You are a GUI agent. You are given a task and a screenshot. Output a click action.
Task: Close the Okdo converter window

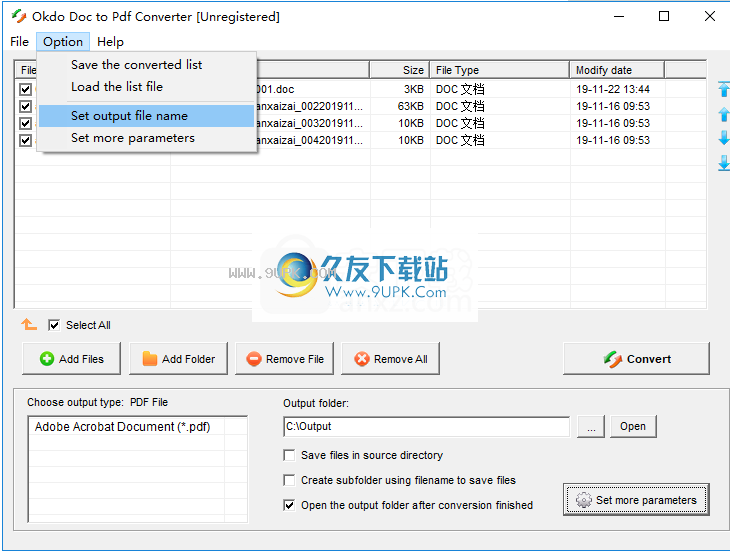point(710,16)
